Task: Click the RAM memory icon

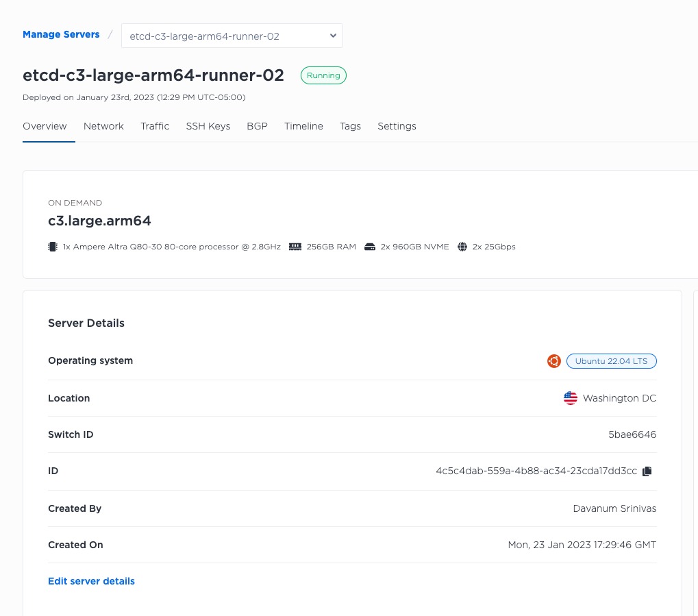Action: 295,246
